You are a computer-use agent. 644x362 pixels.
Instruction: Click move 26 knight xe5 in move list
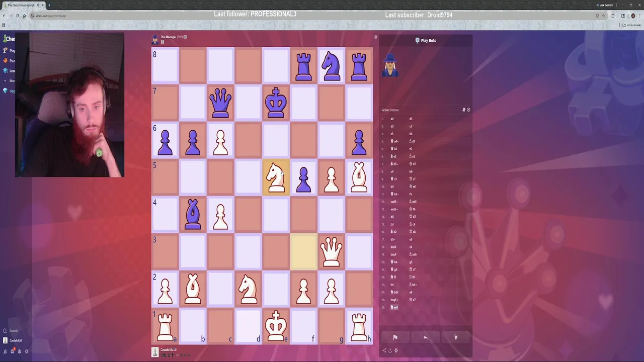click(394, 307)
